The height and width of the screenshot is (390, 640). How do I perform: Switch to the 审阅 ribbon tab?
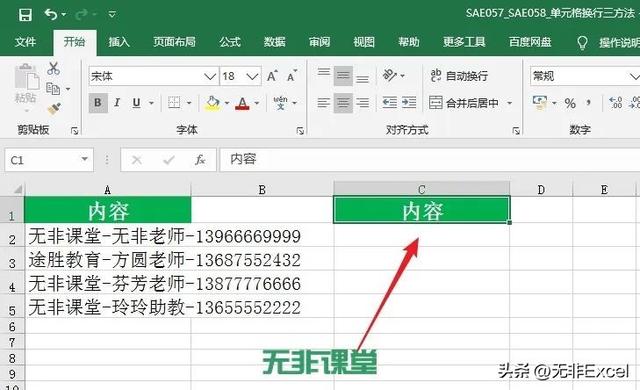coord(319,42)
